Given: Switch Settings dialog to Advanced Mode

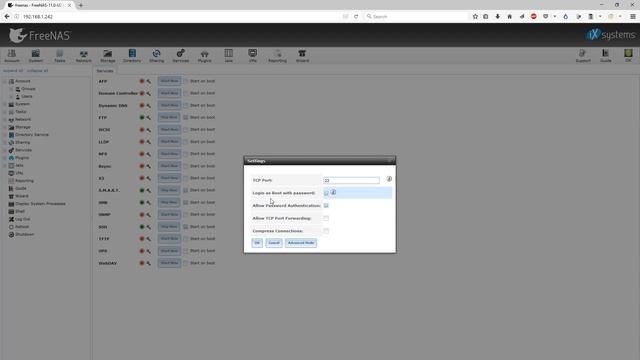Looking at the screenshot, I should [301, 243].
